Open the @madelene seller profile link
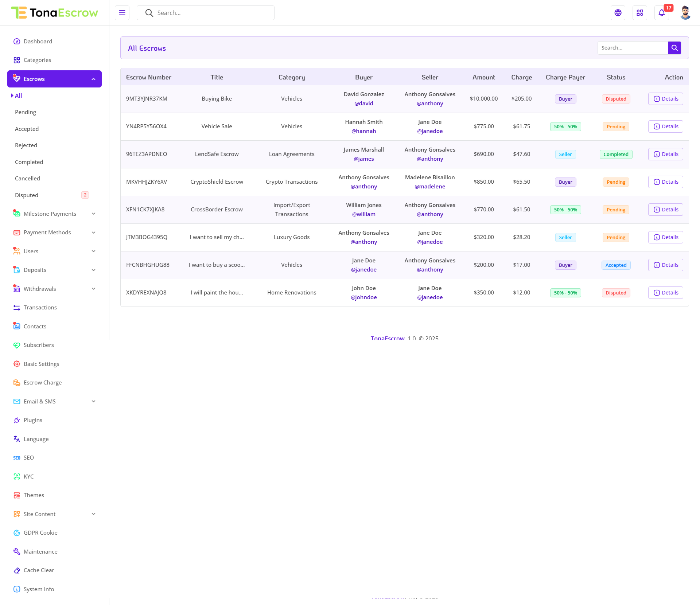The height and width of the screenshot is (605, 700). click(x=430, y=186)
